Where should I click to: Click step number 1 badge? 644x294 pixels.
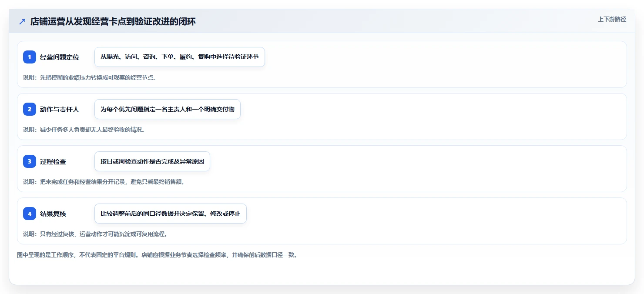tap(30, 57)
